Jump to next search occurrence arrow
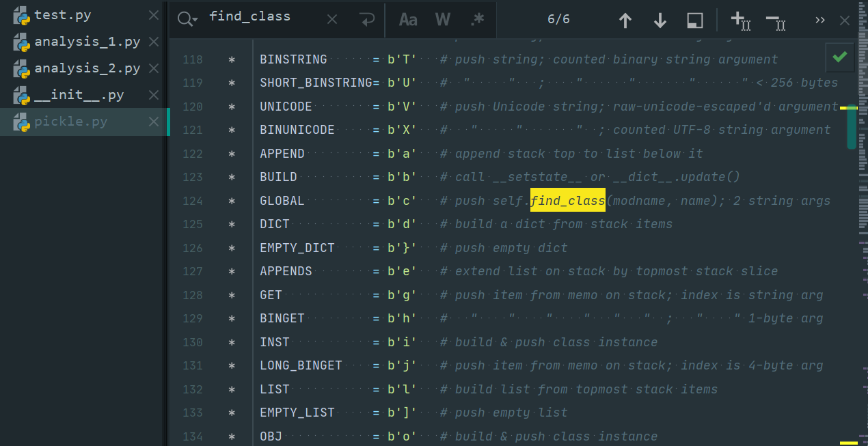The height and width of the screenshot is (446, 868). [x=660, y=20]
